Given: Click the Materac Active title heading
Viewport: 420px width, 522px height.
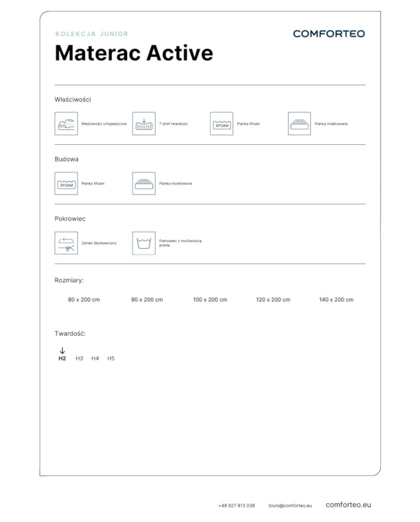Looking at the screenshot, I should tap(134, 53).
